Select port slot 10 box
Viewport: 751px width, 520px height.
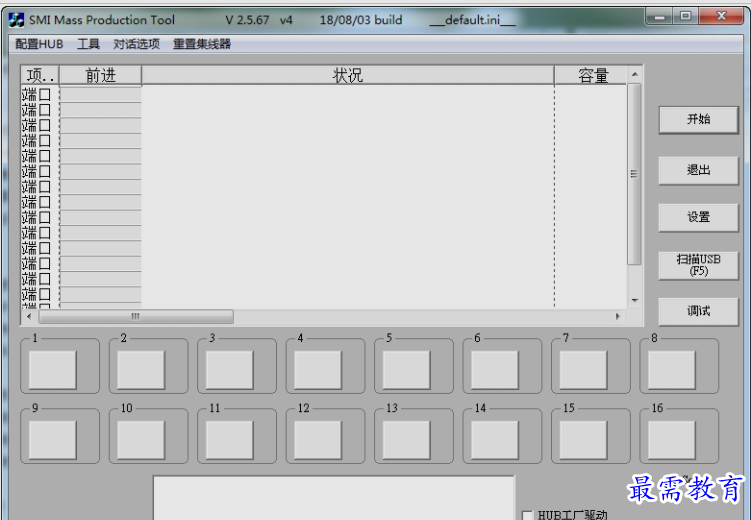point(141,440)
